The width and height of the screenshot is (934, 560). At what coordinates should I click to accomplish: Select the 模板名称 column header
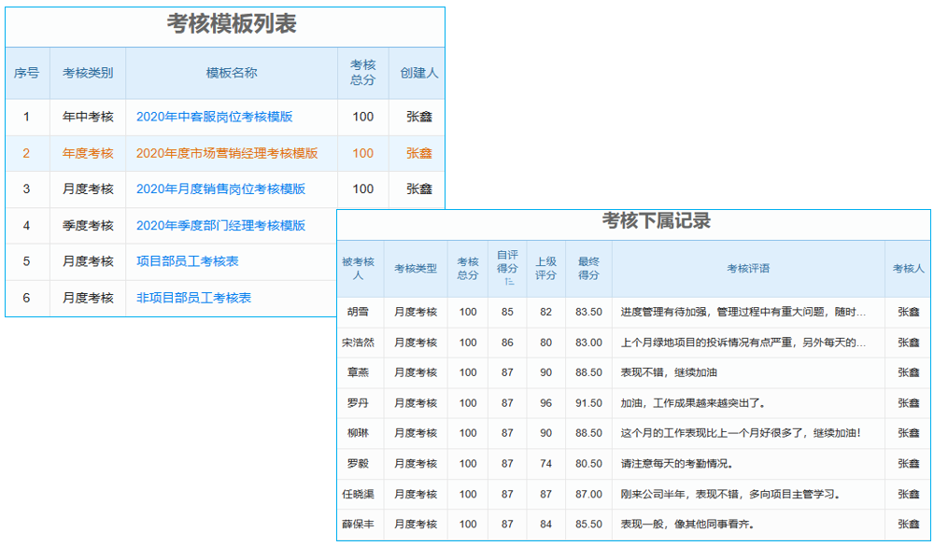[x=229, y=74]
